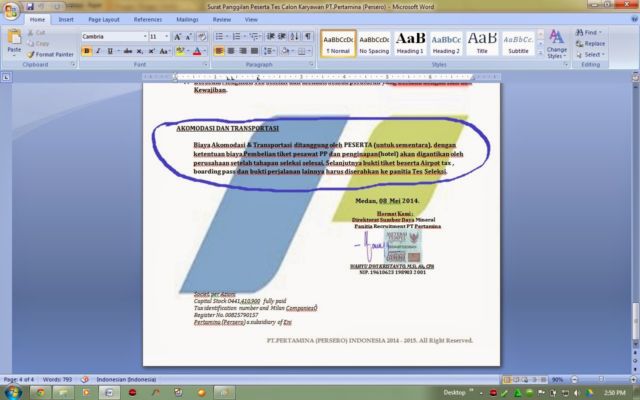Open the Cambria font name dropdown
This screenshot has height=400, width=640.
coord(145,37)
